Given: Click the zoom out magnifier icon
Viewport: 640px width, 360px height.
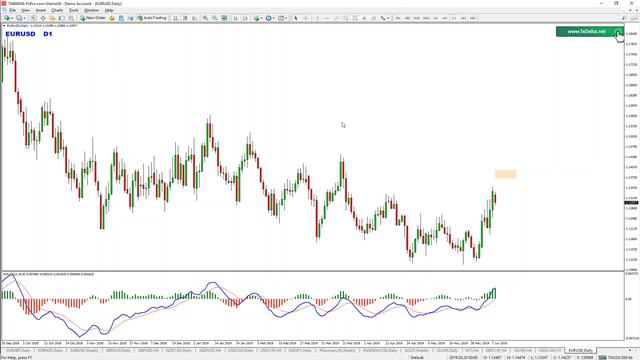Looking at the screenshot, I should [x=215, y=18].
